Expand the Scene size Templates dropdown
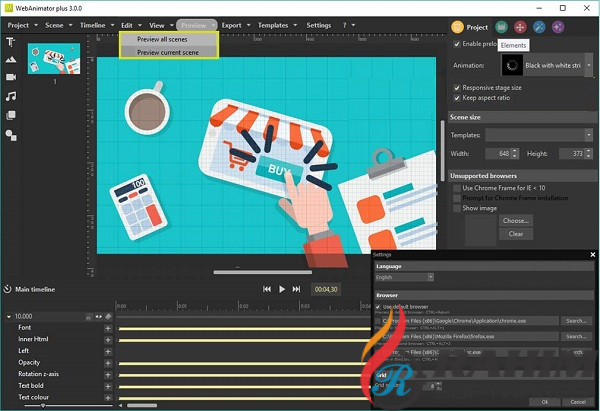This screenshot has width=600, height=411. tap(538, 134)
